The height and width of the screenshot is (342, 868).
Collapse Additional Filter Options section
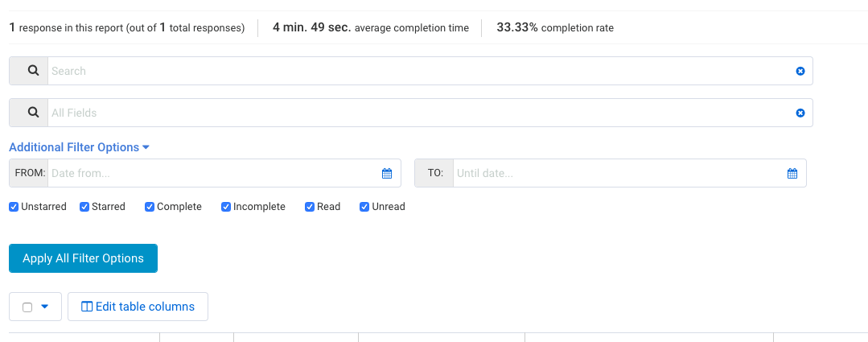pos(80,147)
